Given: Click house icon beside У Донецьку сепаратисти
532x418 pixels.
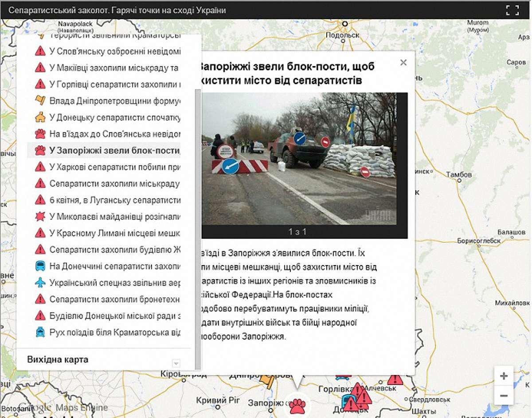Looking at the screenshot, I should [40, 117].
